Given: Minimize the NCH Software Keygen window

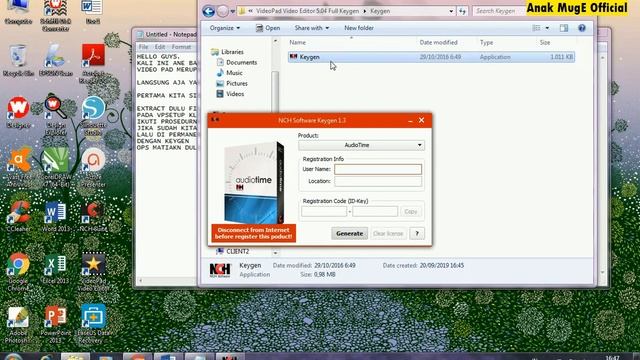Looking at the screenshot, I should click(410, 120).
